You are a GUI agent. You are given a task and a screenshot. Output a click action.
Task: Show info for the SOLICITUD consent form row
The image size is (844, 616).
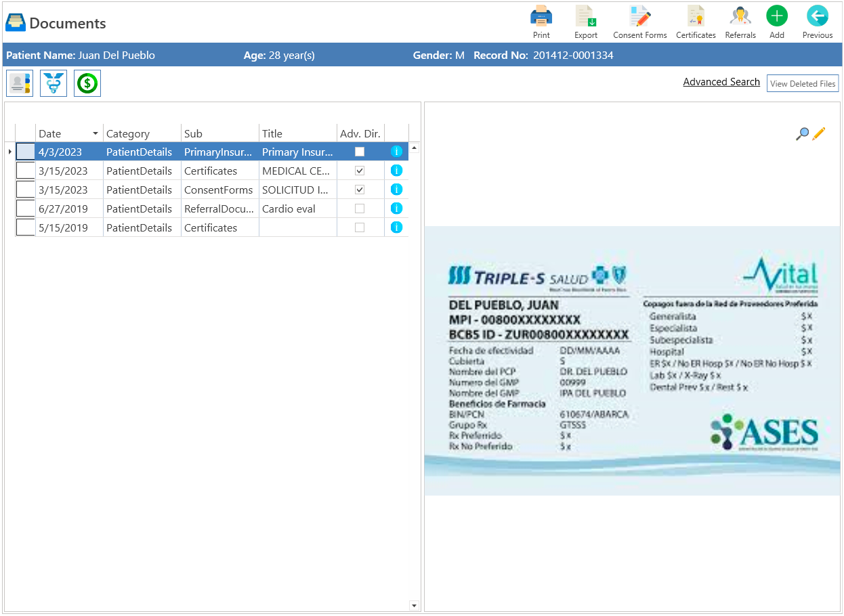[397, 190]
